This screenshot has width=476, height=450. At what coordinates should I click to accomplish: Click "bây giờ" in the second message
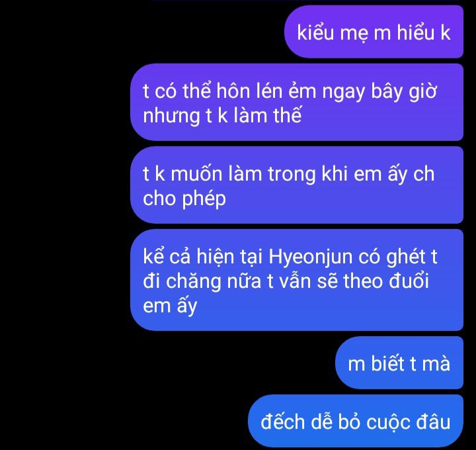coord(404,92)
